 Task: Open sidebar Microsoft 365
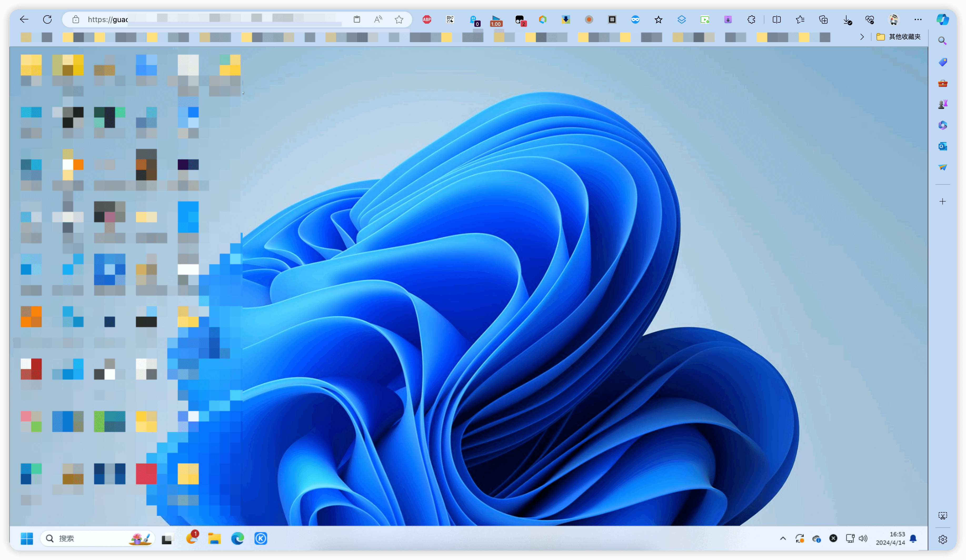(943, 125)
